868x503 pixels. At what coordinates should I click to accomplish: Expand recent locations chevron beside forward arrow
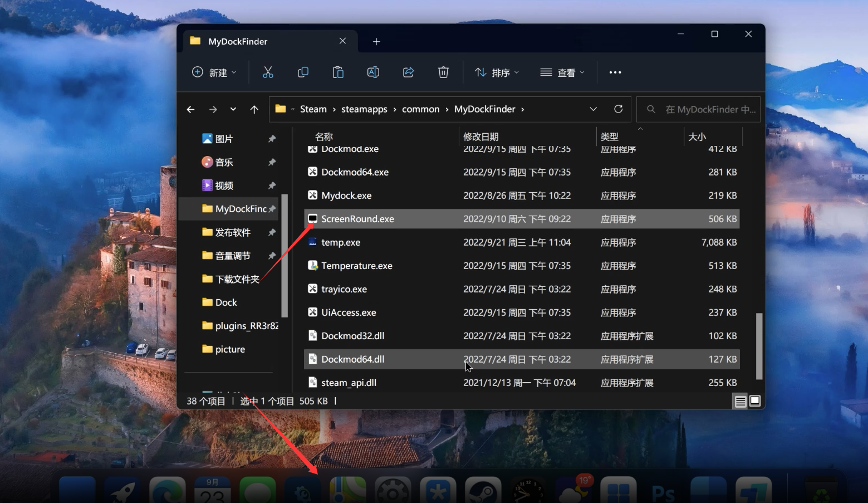233,109
